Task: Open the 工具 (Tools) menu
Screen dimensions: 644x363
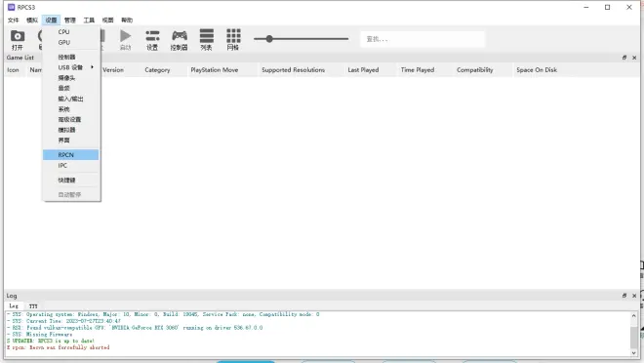Action: point(89,20)
